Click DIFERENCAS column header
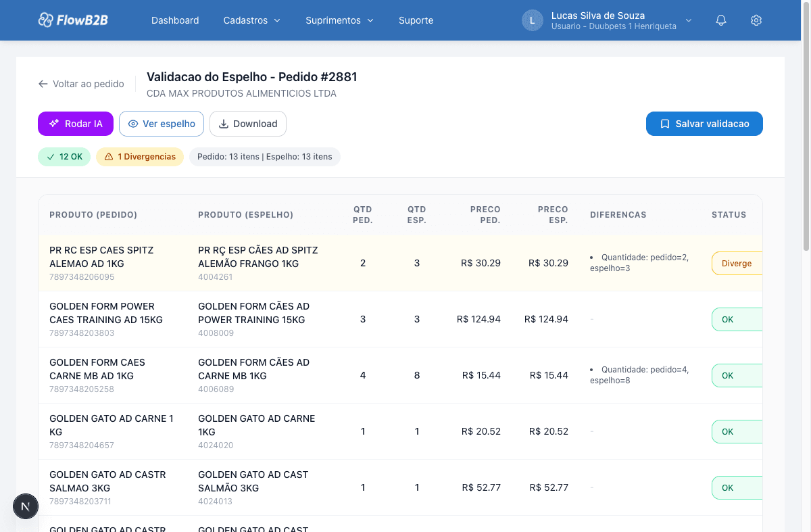The image size is (811, 532). coord(618,215)
